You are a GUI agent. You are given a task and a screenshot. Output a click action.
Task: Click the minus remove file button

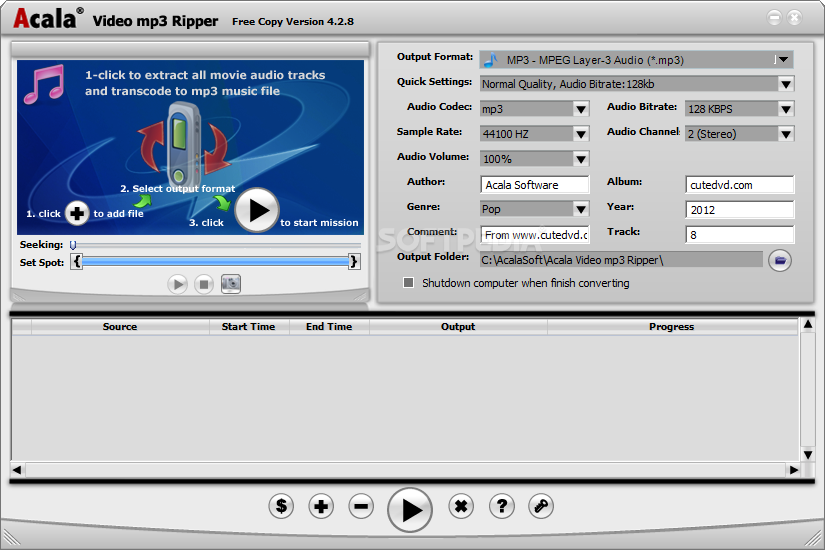[x=361, y=506]
